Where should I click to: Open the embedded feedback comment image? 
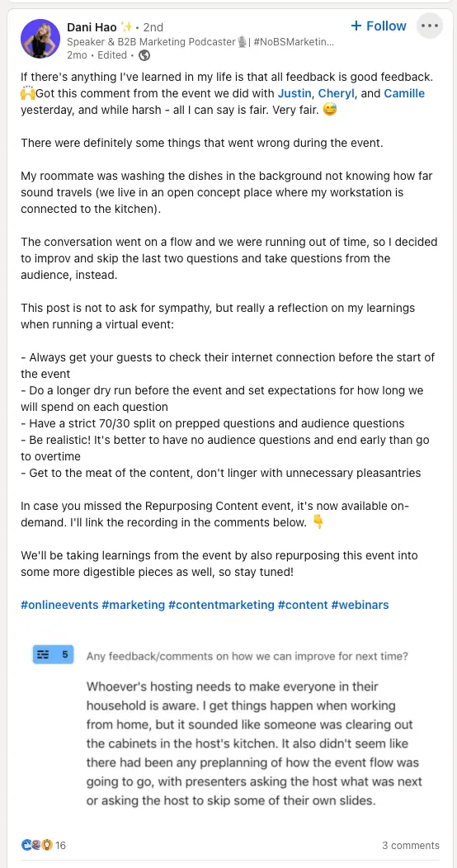(228, 727)
